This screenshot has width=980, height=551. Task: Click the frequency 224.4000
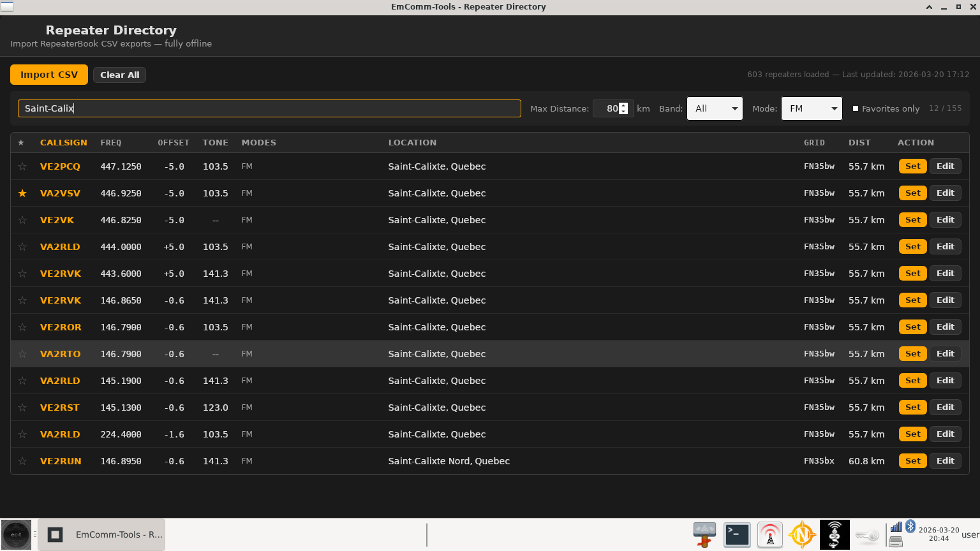click(121, 434)
